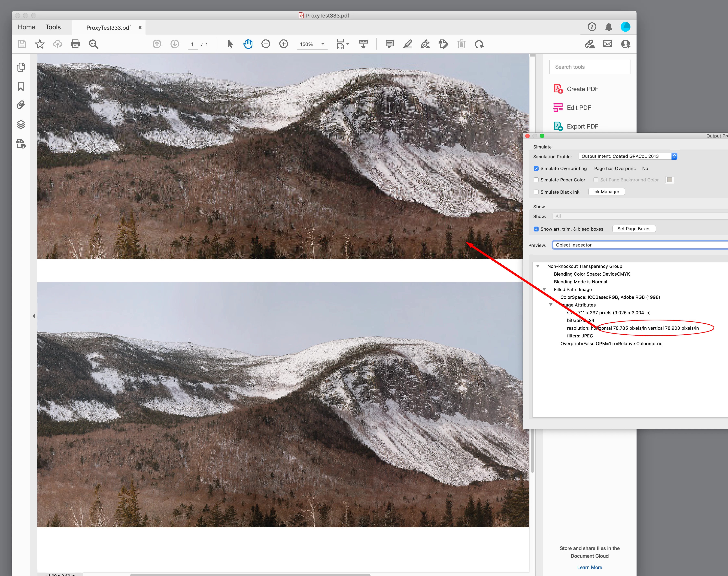Switch to the Home tab
This screenshot has width=728, height=576.
[x=26, y=27]
